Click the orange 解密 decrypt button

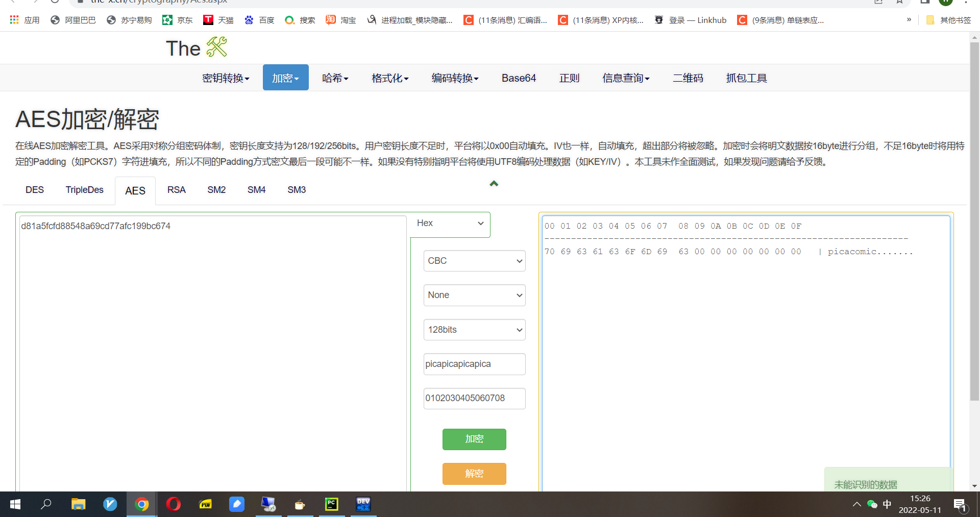coord(474,474)
